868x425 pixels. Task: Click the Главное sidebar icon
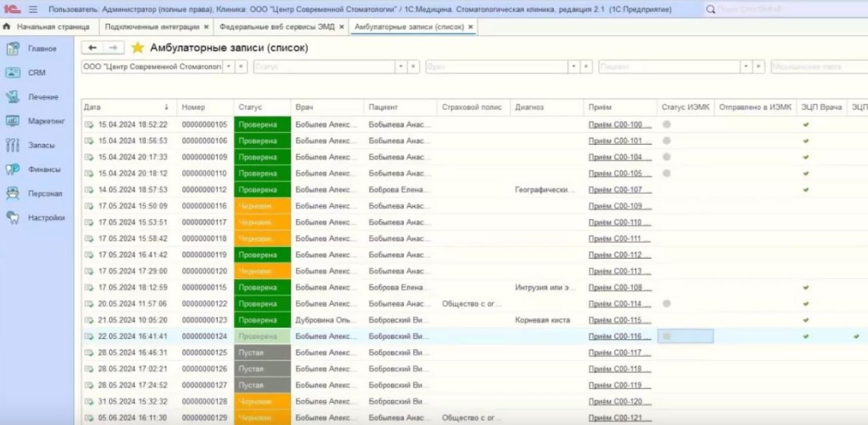(x=13, y=49)
